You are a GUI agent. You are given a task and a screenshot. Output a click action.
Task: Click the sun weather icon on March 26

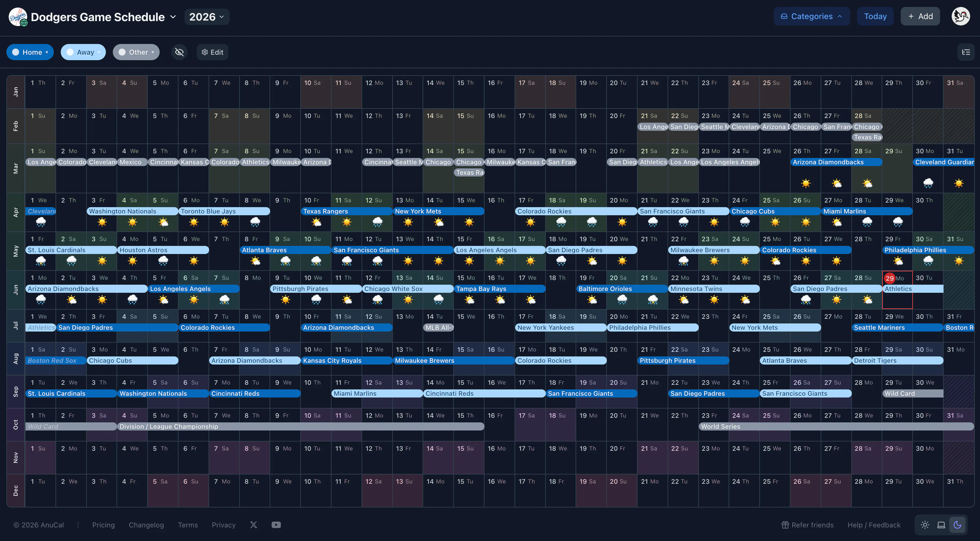click(806, 183)
